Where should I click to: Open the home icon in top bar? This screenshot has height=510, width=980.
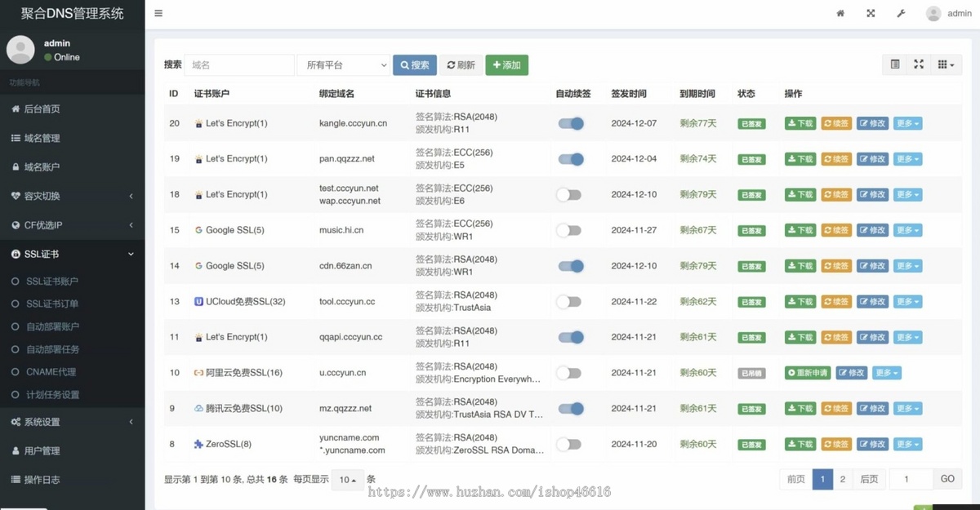840,13
